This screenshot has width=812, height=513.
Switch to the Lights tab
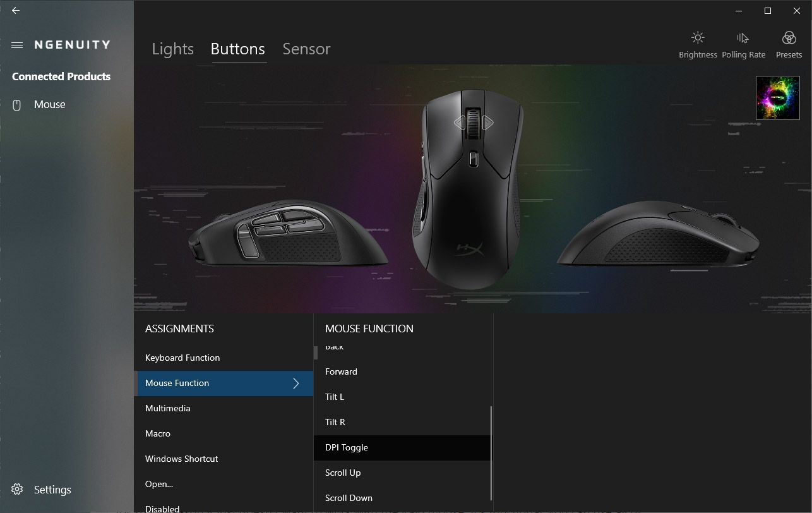coord(173,49)
